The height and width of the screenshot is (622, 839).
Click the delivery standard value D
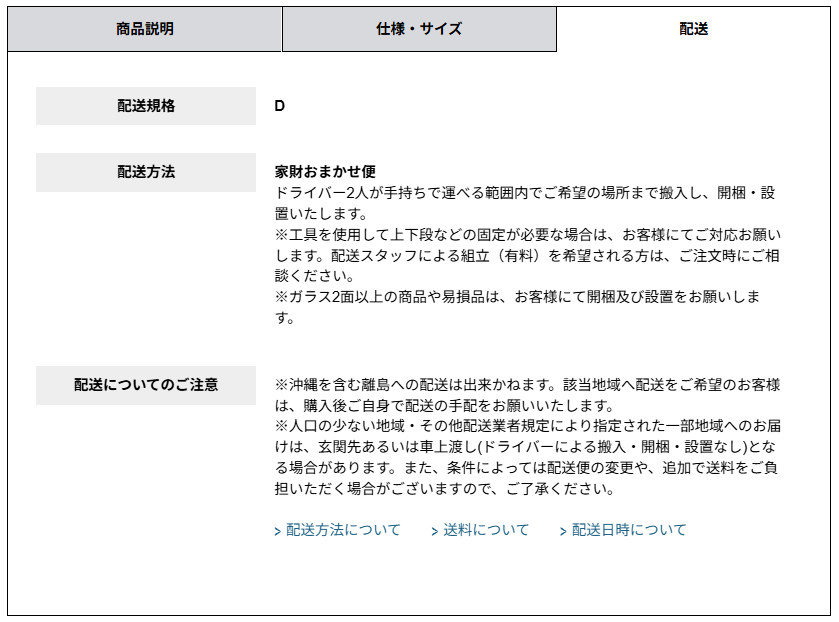click(x=280, y=106)
